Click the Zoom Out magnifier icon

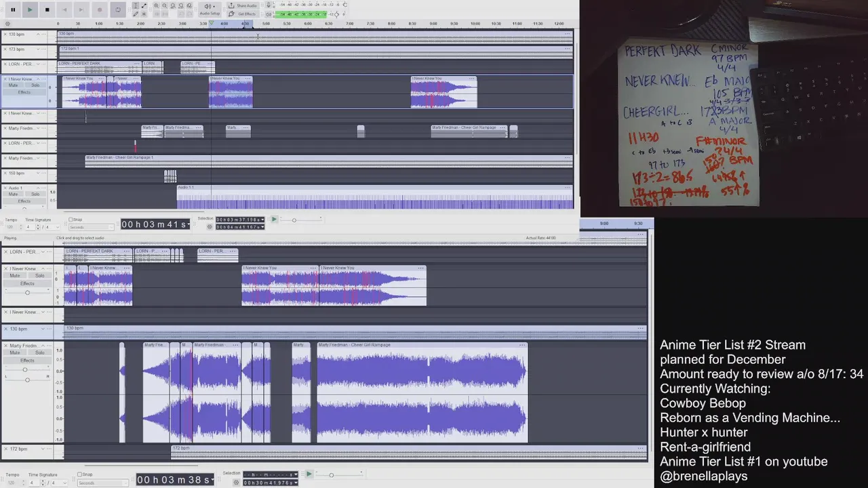pos(165,5)
